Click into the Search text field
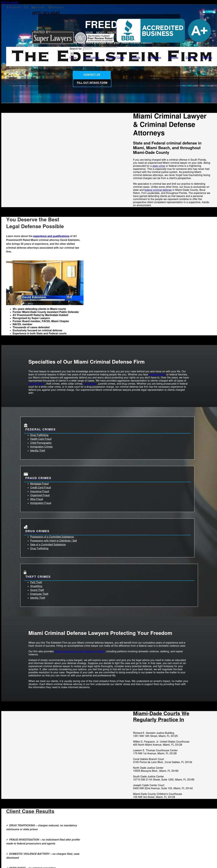The image size is (217, 868). (100, 49)
